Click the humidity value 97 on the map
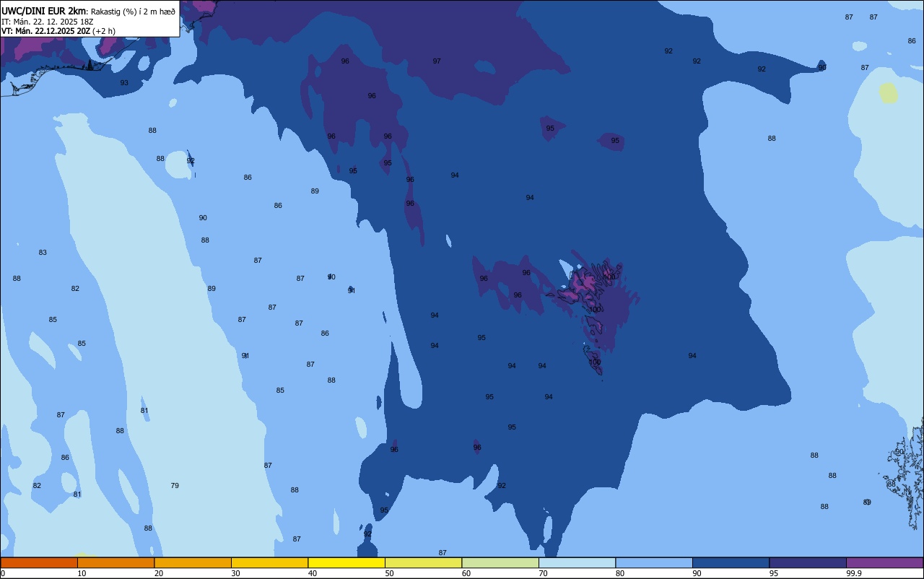Viewport: 924px width, 579px height. pos(437,61)
